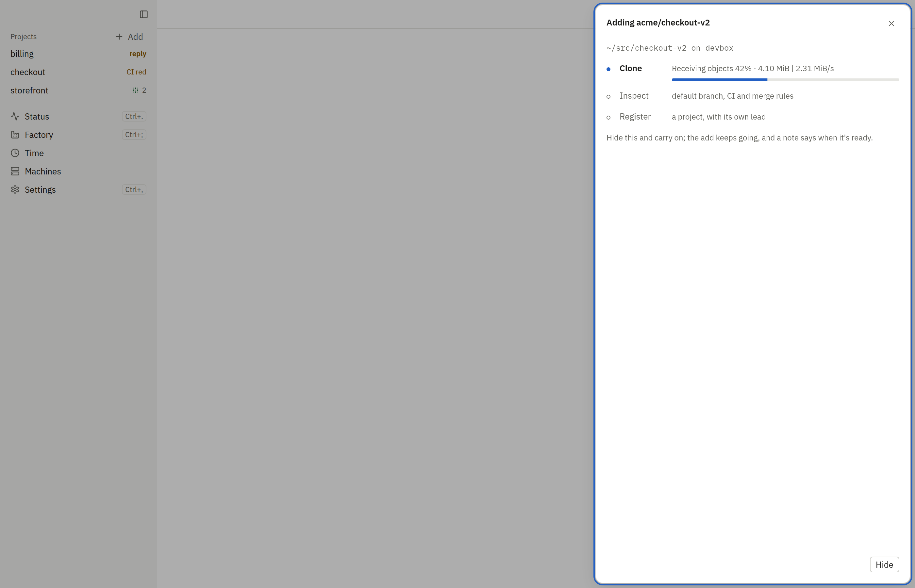Toggle the sidebar panel icon

143,14
